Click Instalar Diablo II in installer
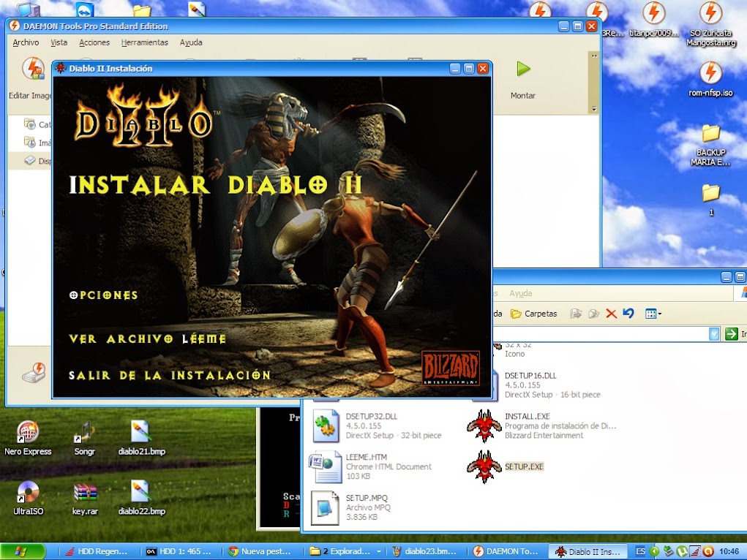The height and width of the screenshot is (560, 747). [215, 185]
